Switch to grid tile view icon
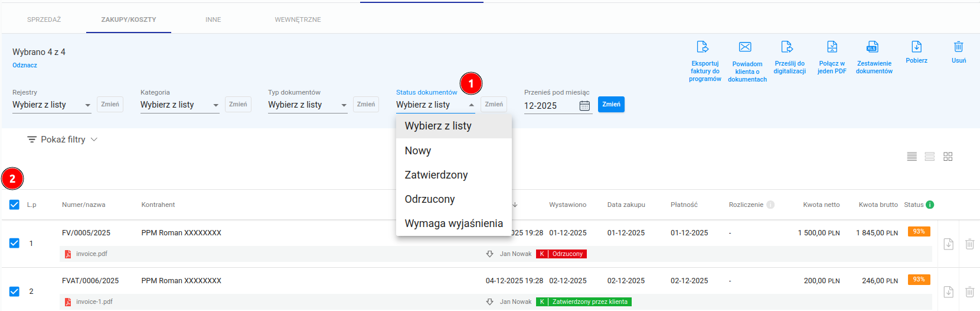 pos(948,157)
